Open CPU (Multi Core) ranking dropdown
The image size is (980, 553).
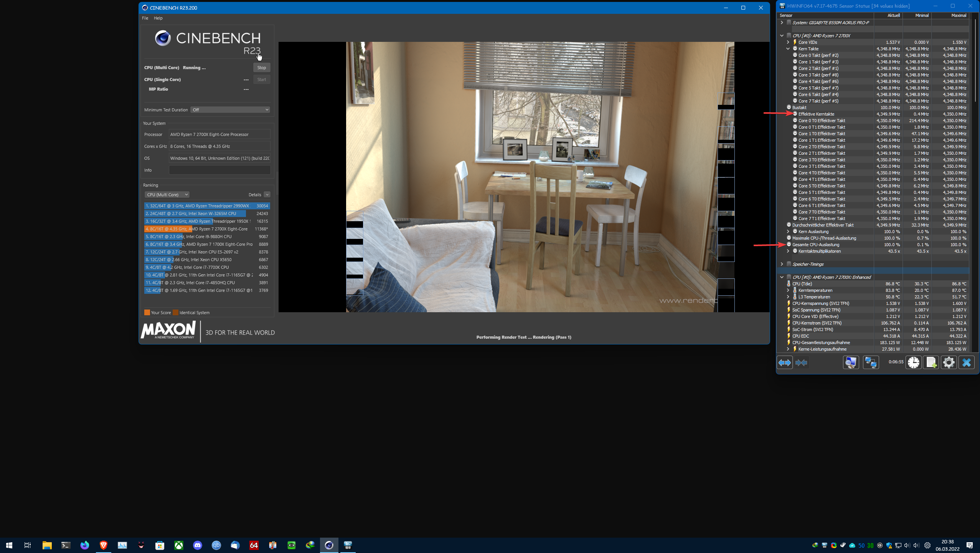point(167,195)
